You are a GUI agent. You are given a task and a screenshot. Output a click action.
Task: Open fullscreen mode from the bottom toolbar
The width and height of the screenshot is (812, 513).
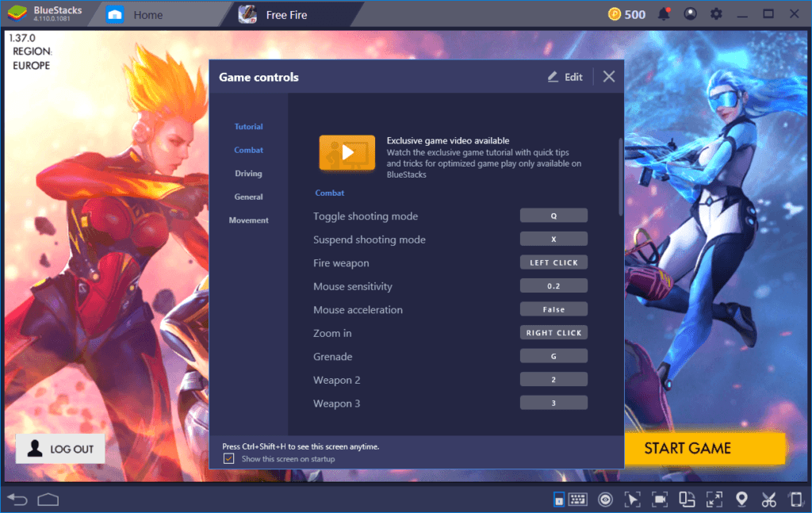coord(714,500)
